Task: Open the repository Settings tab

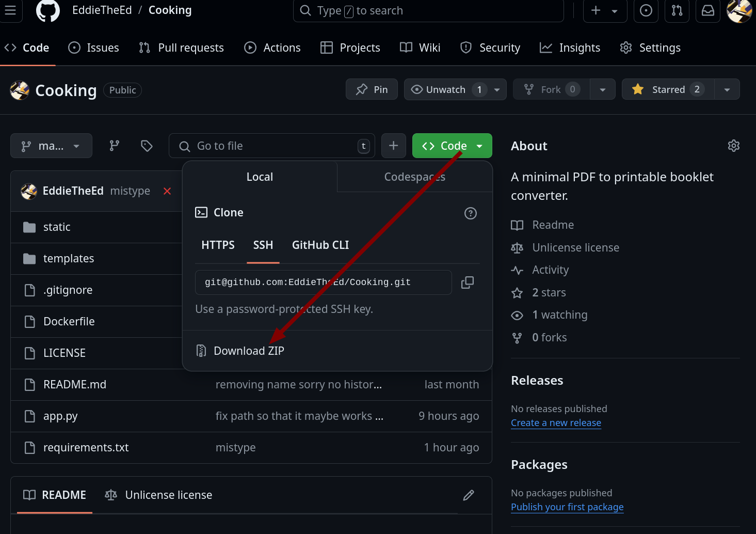Action: pyautogui.click(x=650, y=48)
